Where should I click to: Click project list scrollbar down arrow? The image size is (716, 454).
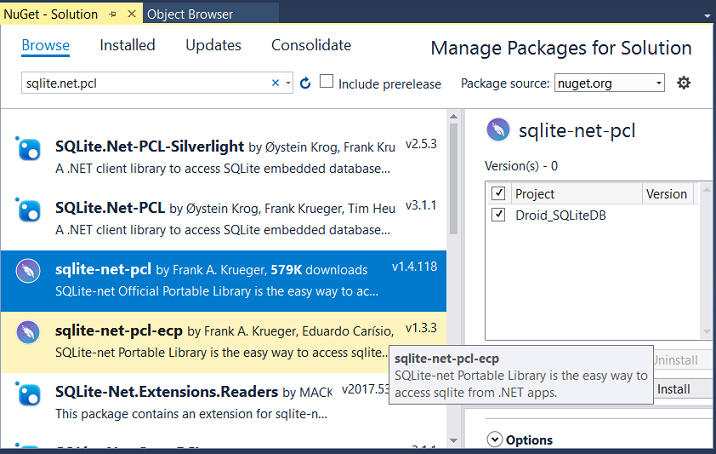(707, 332)
